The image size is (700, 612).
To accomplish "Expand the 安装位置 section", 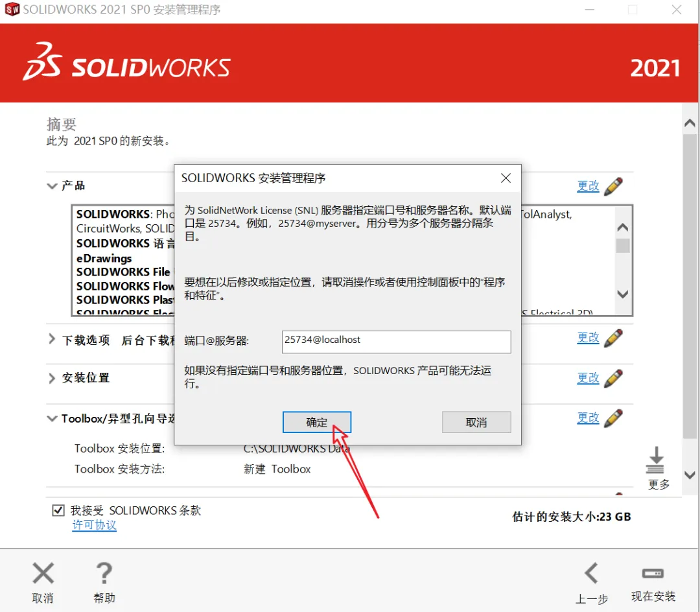I will coord(52,378).
